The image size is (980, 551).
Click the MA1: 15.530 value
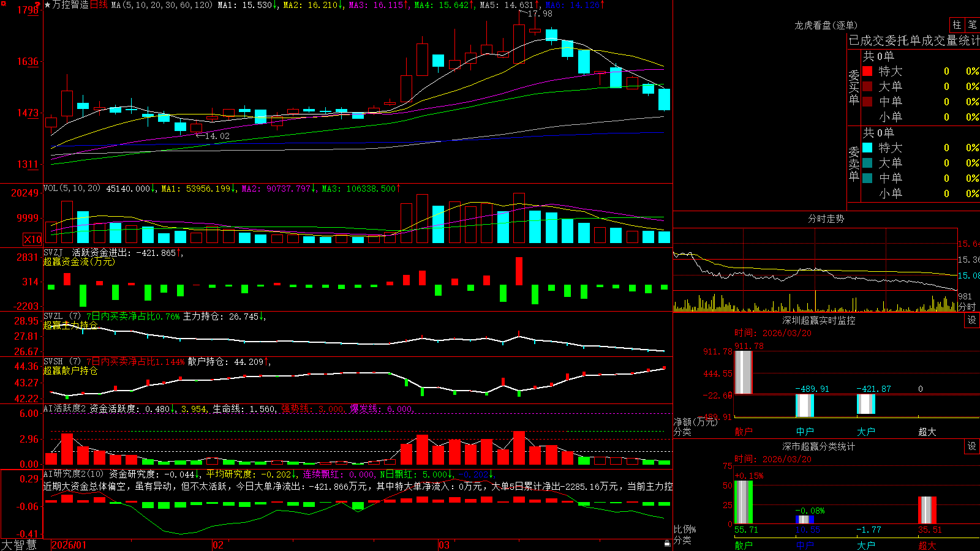(247, 5)
